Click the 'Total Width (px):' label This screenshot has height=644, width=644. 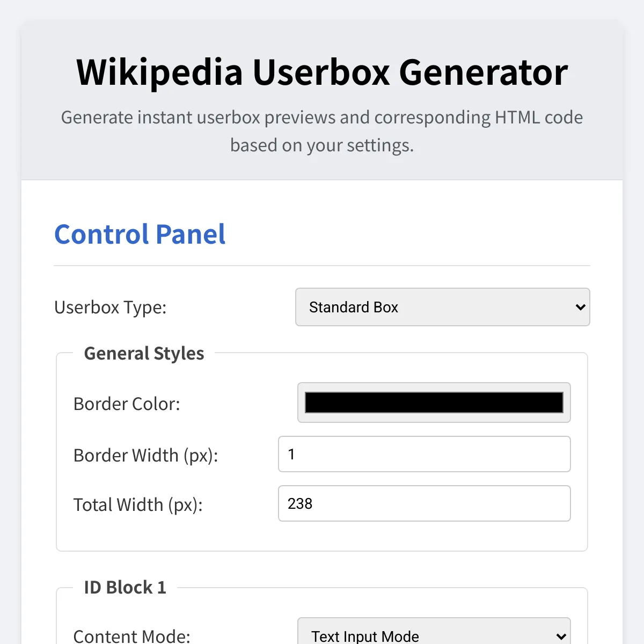tap(138, 504)
